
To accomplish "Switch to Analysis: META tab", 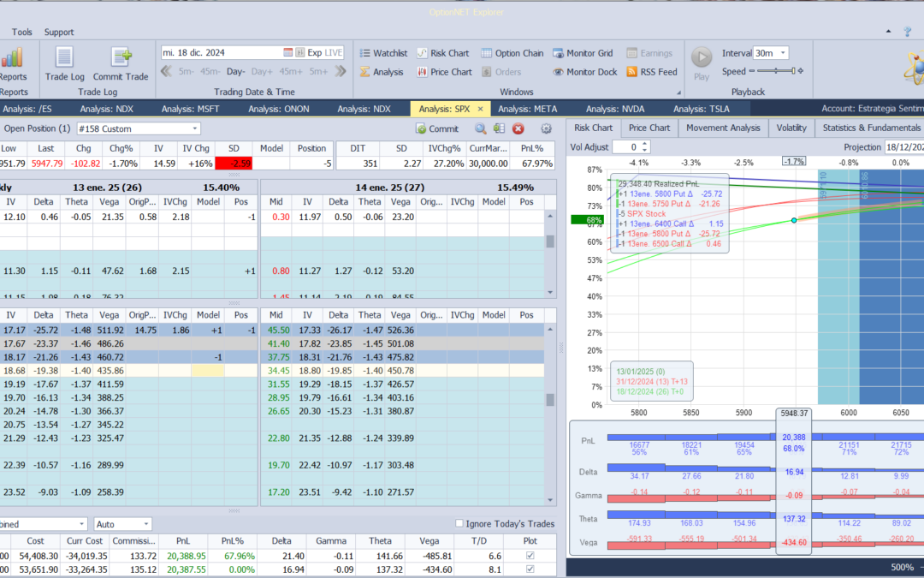I will (527, 109).
